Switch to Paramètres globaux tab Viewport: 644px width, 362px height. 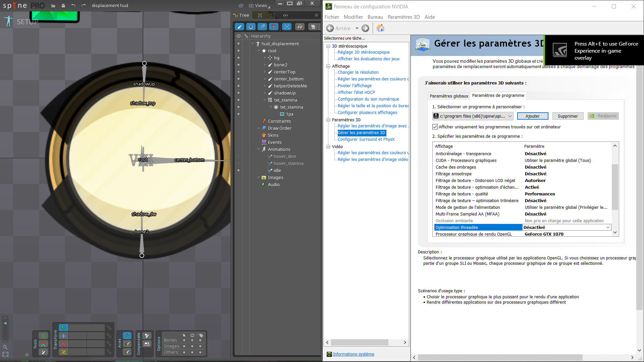(449, 96)
